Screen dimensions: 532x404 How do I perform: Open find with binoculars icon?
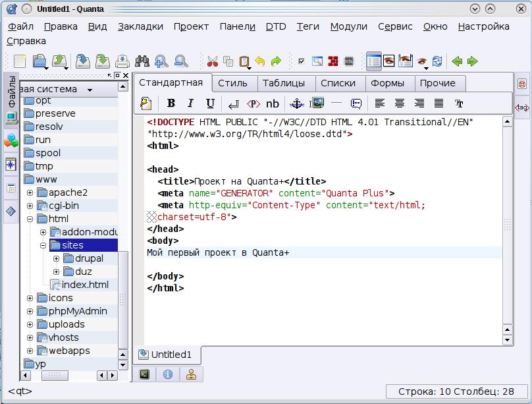[142, 61]
